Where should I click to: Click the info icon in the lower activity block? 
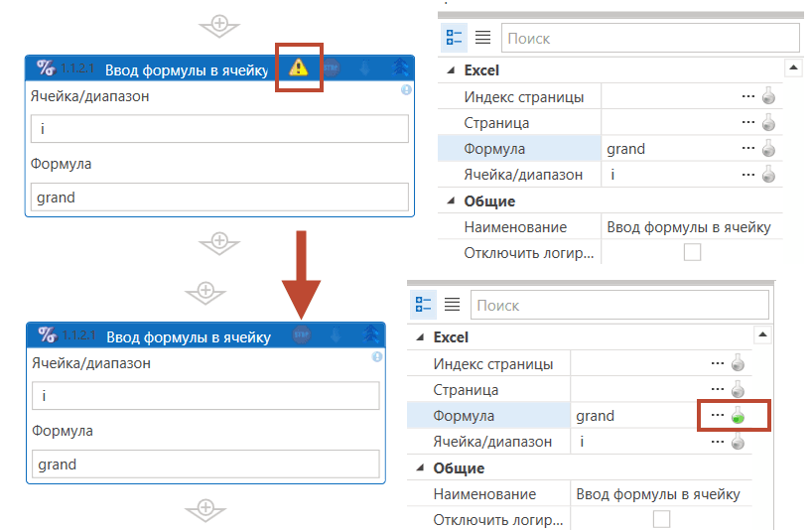coord(377,357)
